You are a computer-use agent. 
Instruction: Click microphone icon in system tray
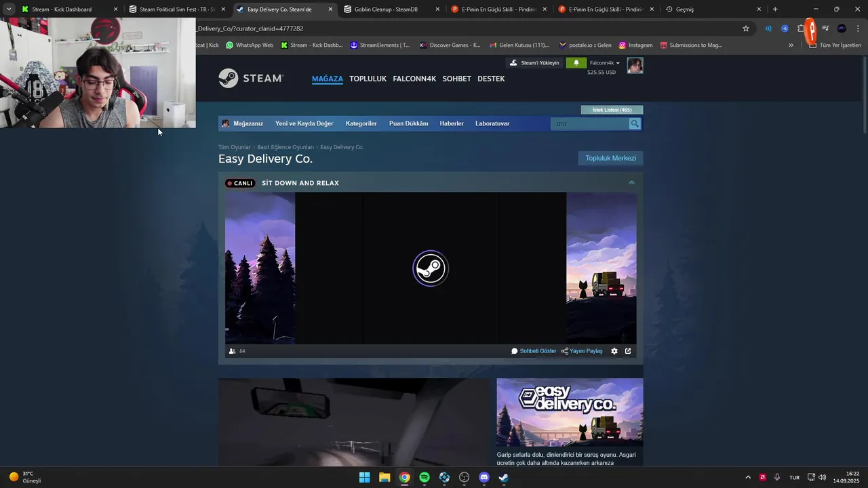[x=777, y=477]
